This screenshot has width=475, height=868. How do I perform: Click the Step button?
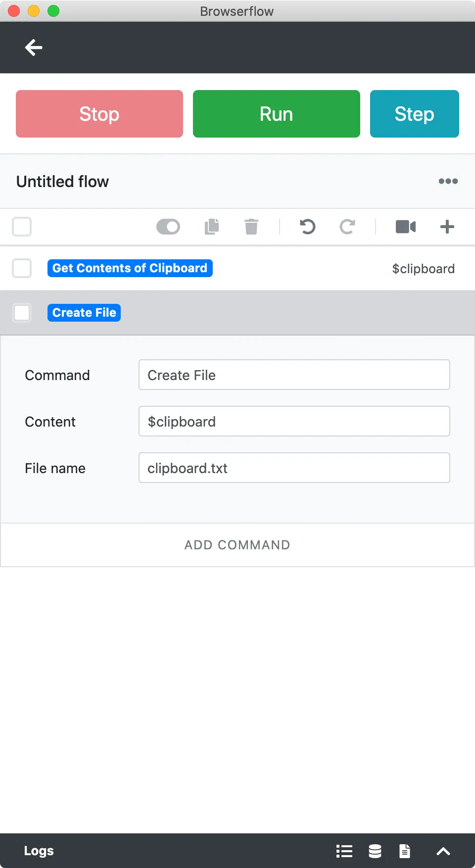point(415,114)
